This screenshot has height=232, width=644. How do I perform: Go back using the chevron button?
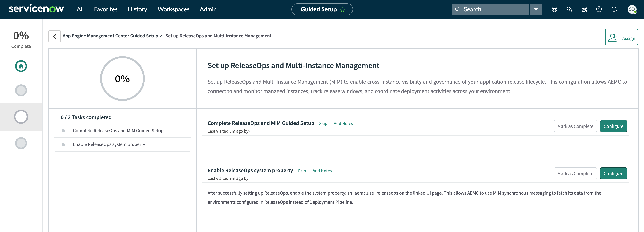tap(54, 36)
